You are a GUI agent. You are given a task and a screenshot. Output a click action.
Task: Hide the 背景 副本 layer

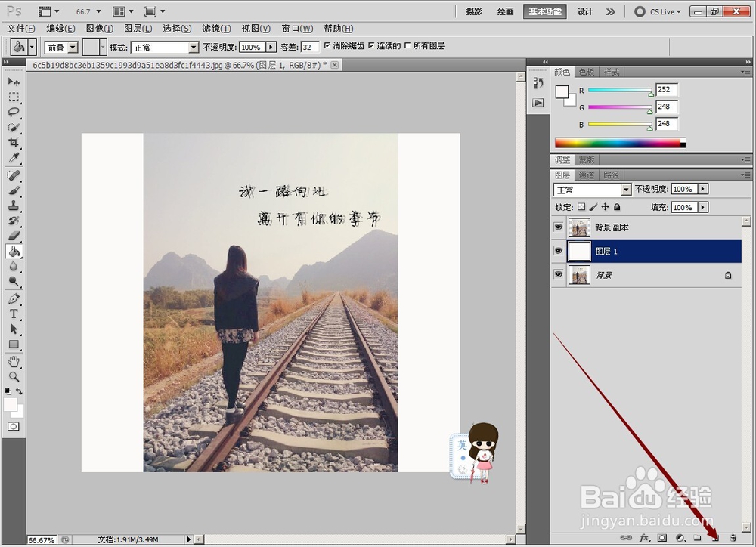(x=559, y=227)
